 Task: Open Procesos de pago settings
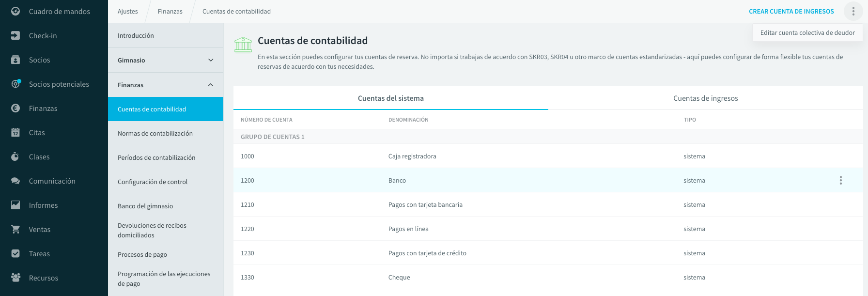(x=166, y=254)
